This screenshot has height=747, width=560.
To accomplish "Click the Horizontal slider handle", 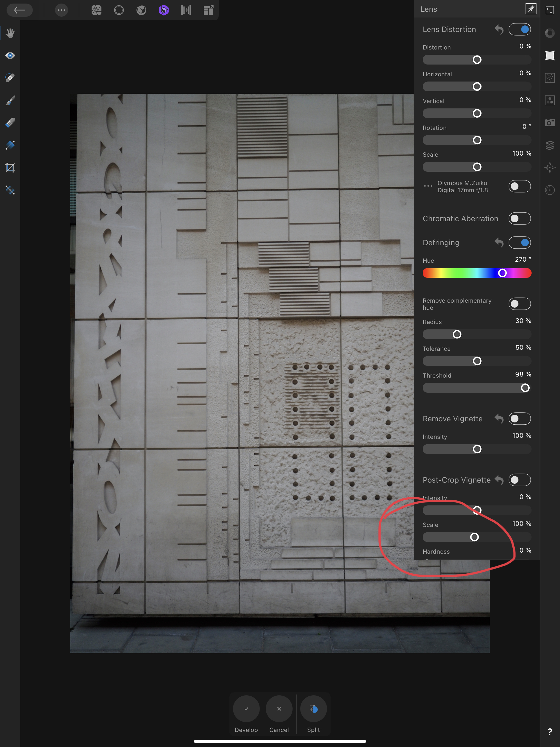I will [477, 86].
